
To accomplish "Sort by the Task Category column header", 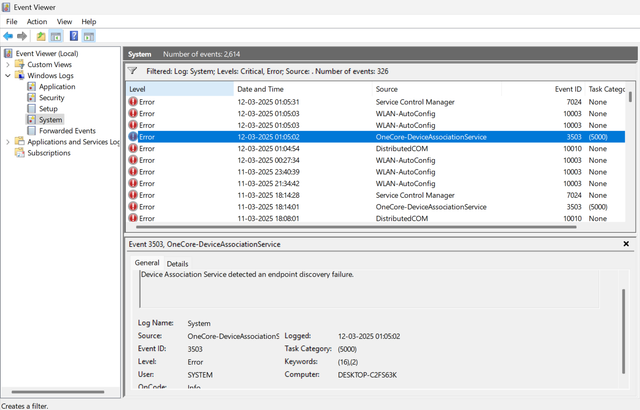I will coord(606,89).
